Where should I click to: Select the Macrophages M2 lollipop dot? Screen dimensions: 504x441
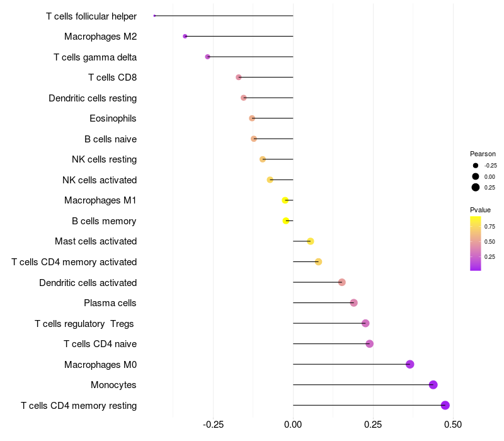pos(185,37)
